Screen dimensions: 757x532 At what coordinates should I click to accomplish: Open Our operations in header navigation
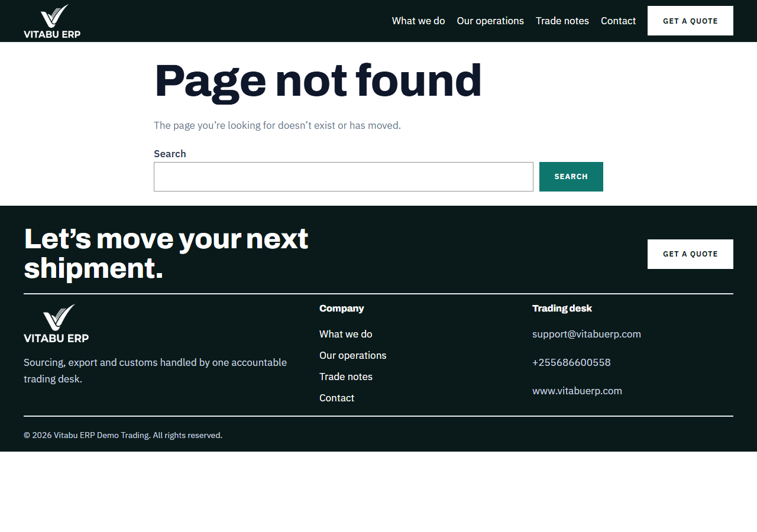point(490,21)
